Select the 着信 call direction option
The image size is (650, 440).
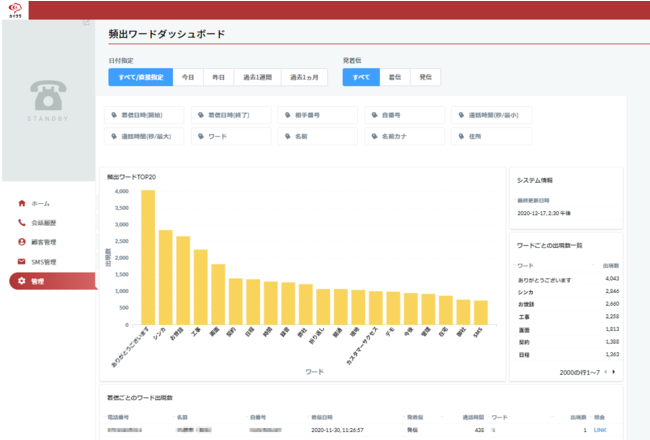point(398,76)
